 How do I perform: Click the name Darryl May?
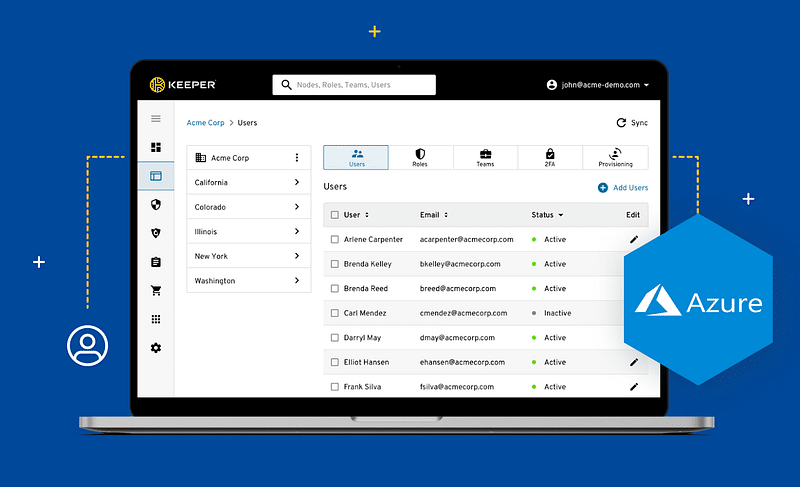[362, 338]
